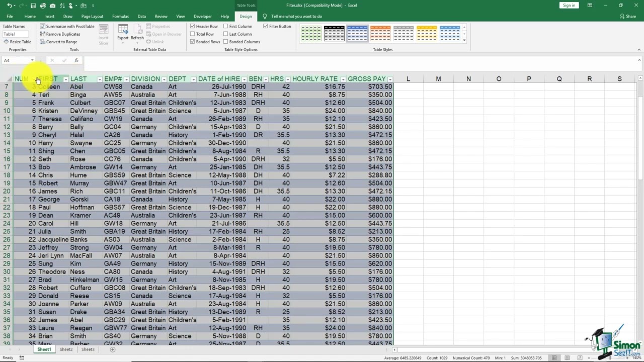Open the GROSS PAY filter dropdown

(390, 79)
